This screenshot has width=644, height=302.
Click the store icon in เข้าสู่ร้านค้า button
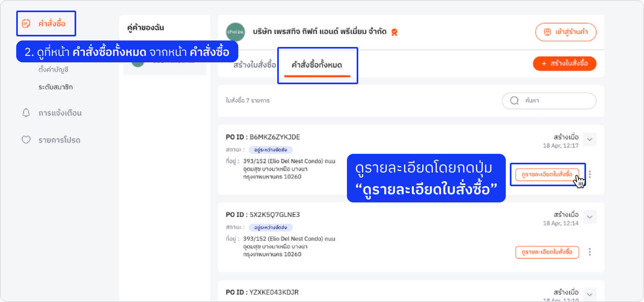547,32
